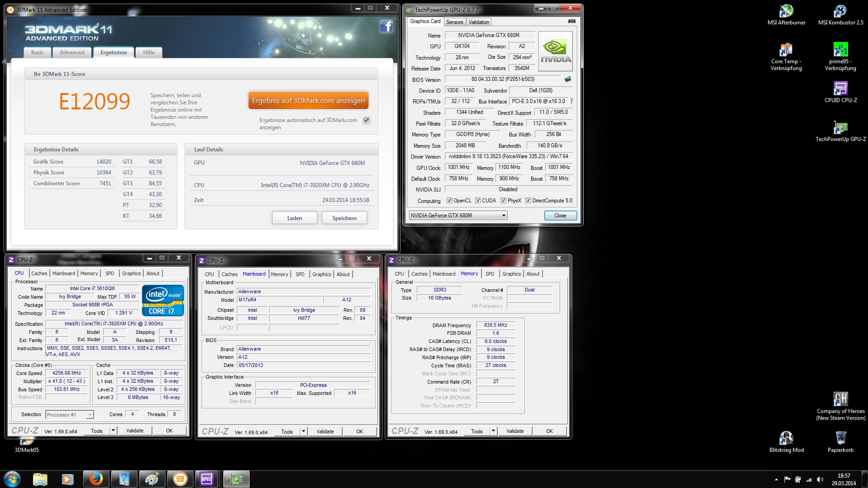Toggle the DirectCompute 5.0 checkbox

[528, 201]
